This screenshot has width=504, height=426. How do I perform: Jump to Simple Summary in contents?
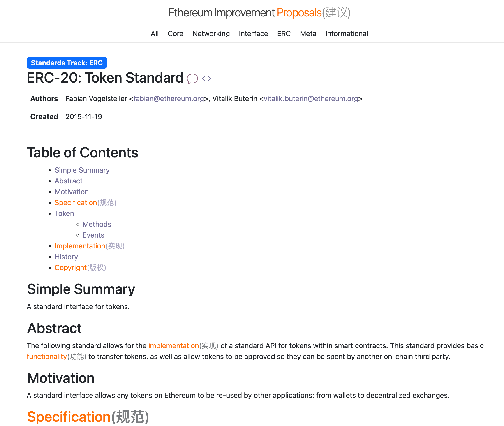(82, 170)
